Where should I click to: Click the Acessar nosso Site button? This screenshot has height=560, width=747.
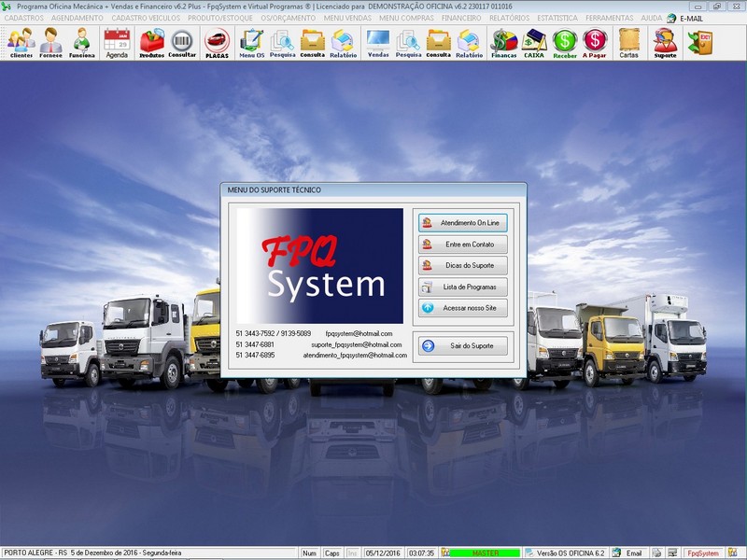tap(463, 308)
